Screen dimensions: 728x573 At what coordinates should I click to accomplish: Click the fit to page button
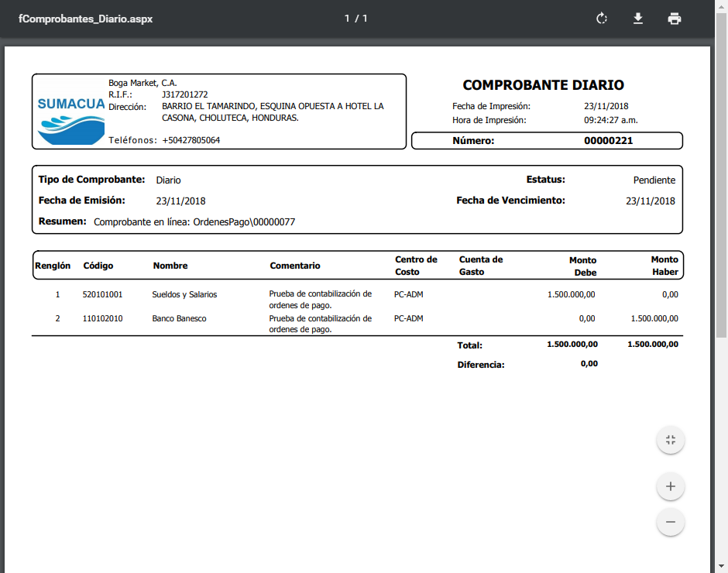tap(671, 441)
